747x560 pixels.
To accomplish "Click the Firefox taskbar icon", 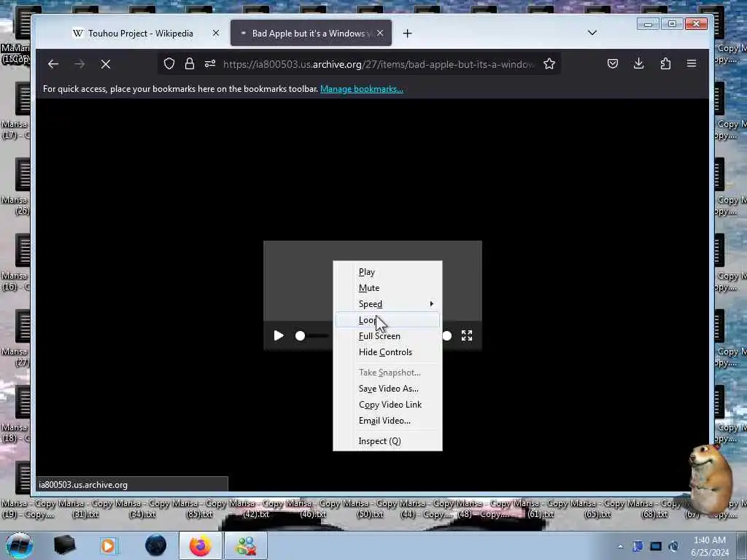I will [201, 545].
